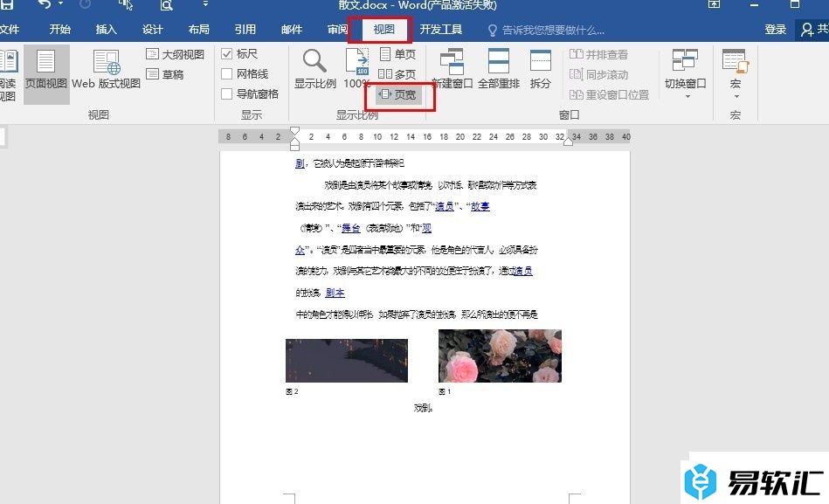Screen dimensions: 829x504
Task: Click 并排查看 side by side view
Action: click(599, 54)
